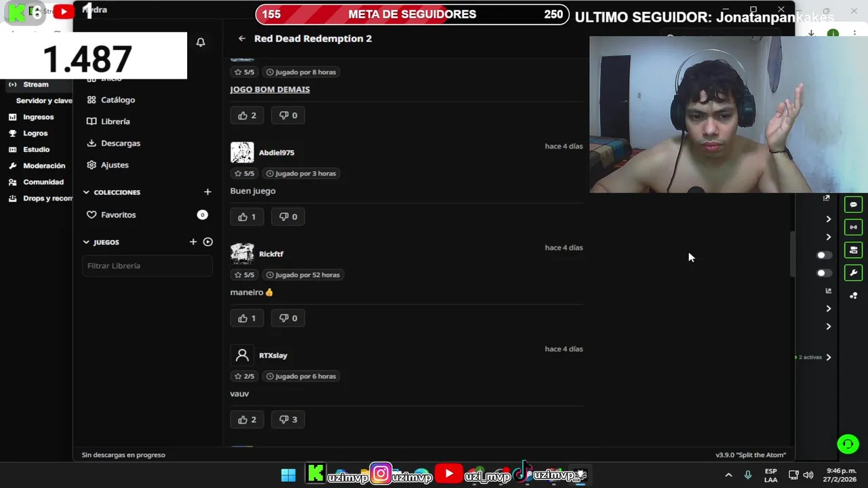Focus the Filtrar Librería search field
Screen dimensions: 868x488
pos(147,266)
